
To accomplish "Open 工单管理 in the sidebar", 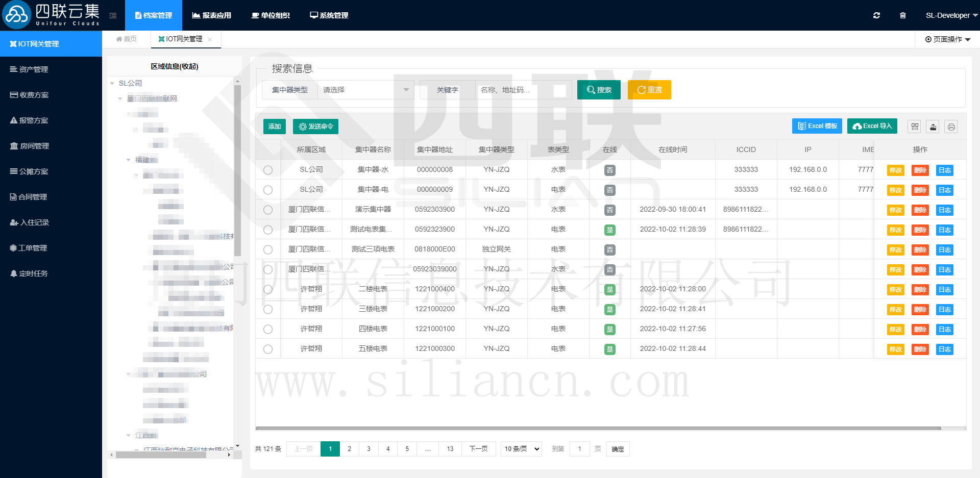I will point(51,248).
